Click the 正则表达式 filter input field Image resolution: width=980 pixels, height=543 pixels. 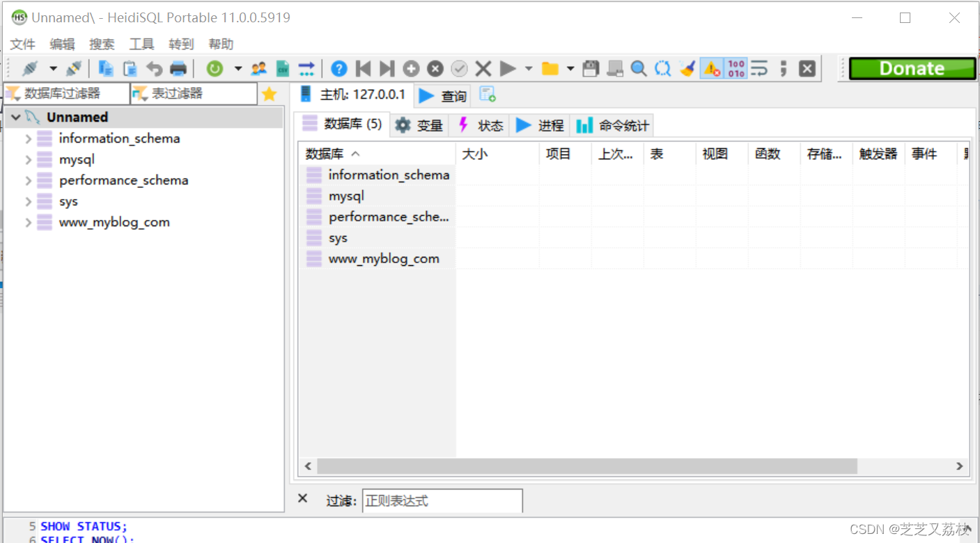pos(442,501)
